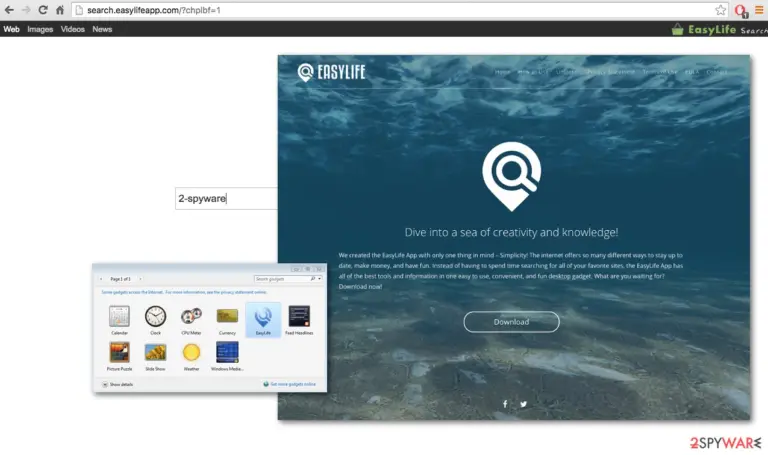Viewport: 768px width, 455px height.
Task: Switch to the Videos search tab
Action: pyautogui.click(x=72, y=29)
